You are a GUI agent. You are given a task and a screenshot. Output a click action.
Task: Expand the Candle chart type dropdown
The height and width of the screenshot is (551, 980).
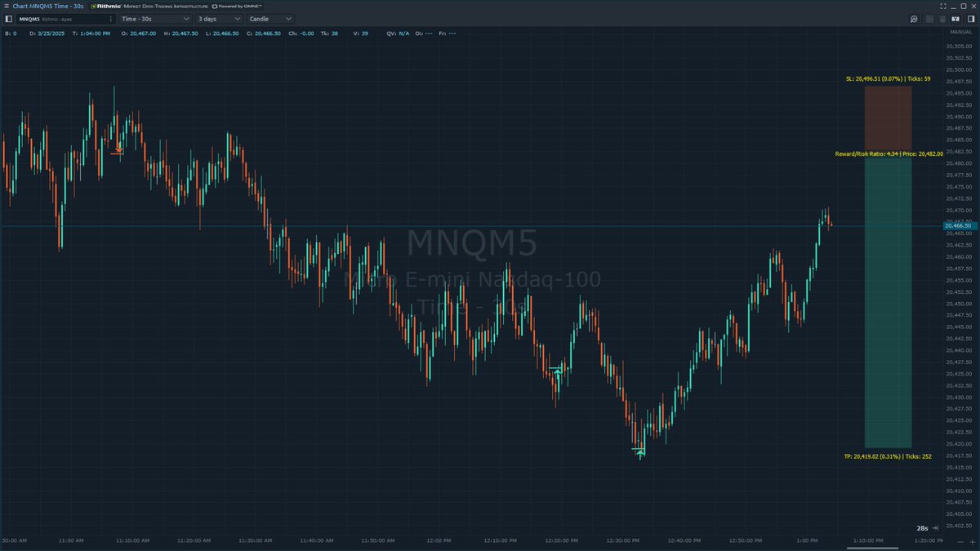[x=269, y=19]
